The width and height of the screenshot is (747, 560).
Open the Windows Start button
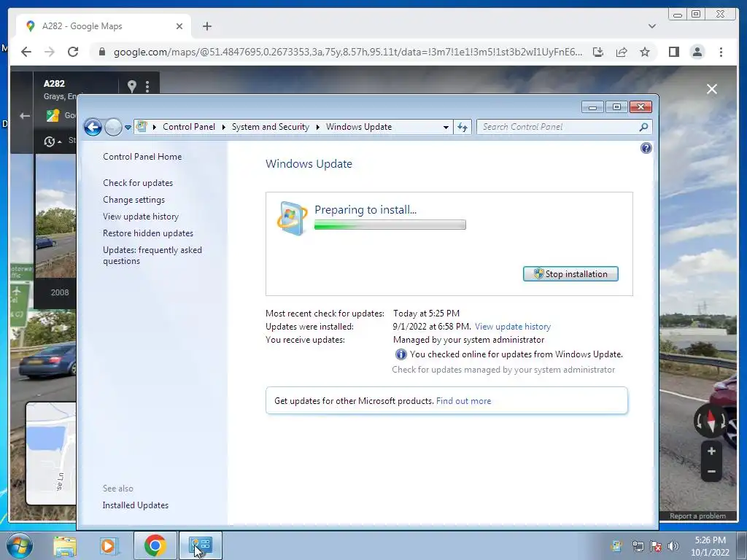(x=19, y=545)
